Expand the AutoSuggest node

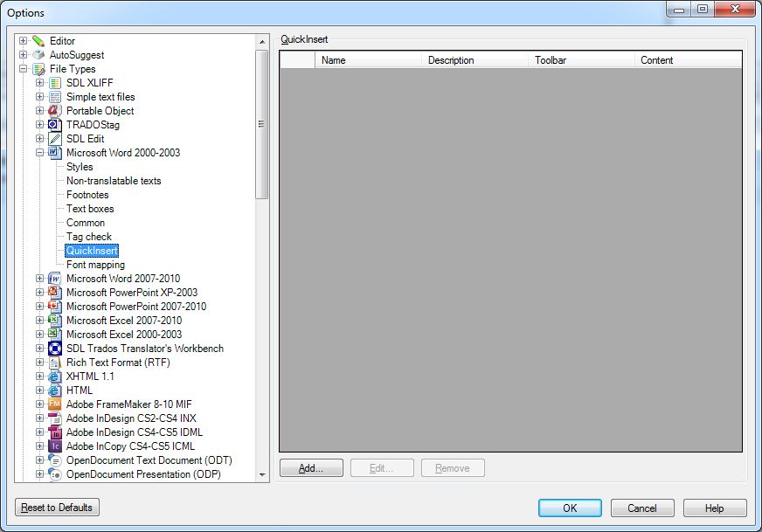pyautogui.click(x=23, y=55)
